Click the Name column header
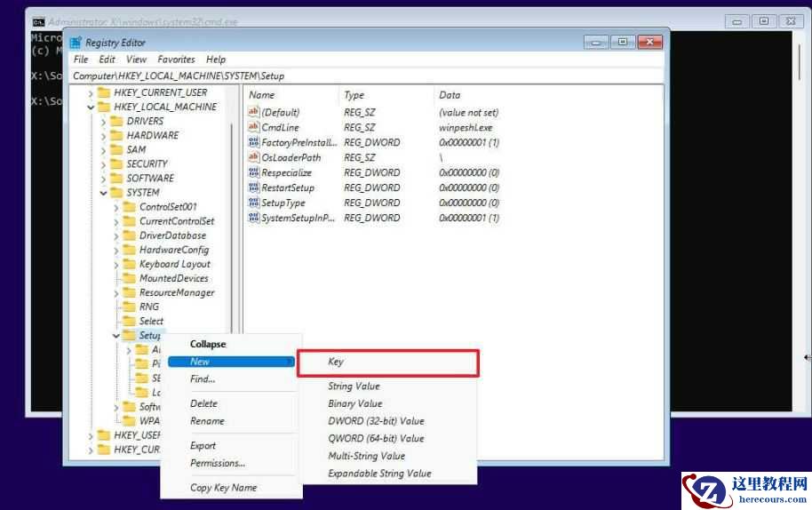 click(x=261, y=95)
